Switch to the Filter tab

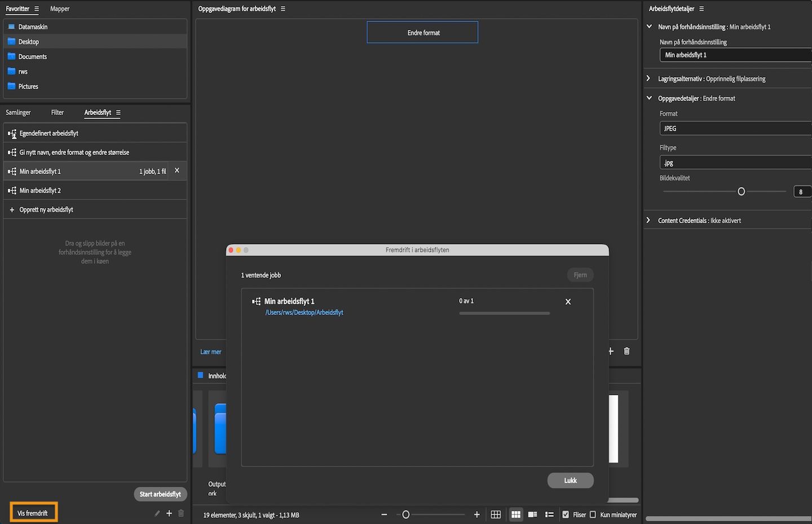[x=58, y=113]
